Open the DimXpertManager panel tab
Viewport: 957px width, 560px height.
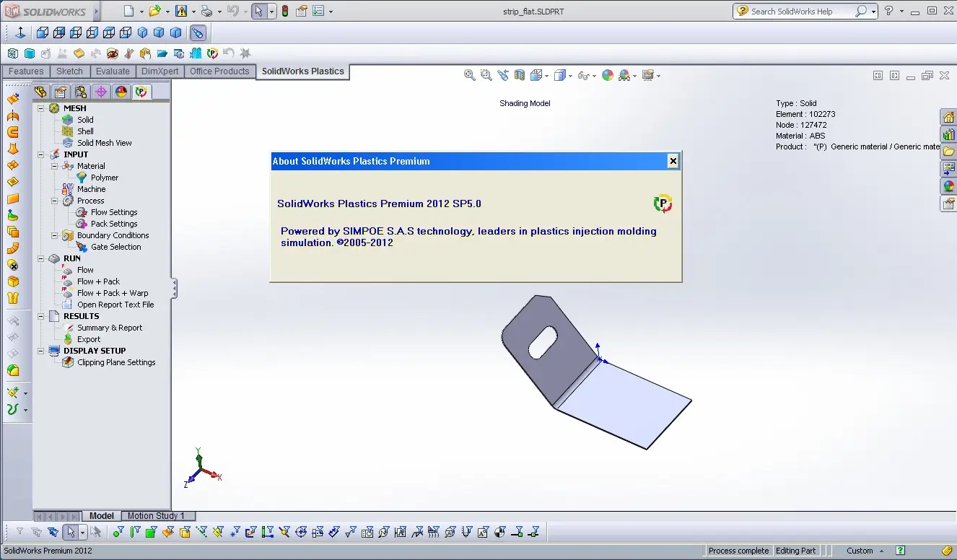pyautogui.click(x=101, y=92)
